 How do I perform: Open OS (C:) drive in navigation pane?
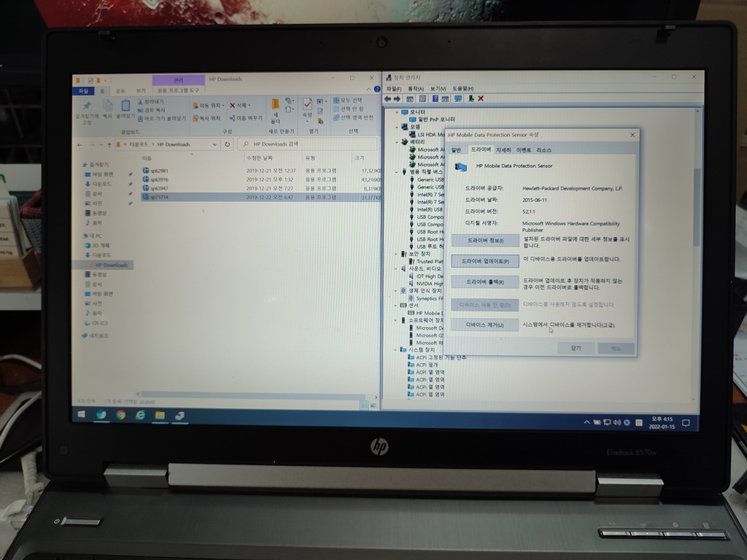96,323
